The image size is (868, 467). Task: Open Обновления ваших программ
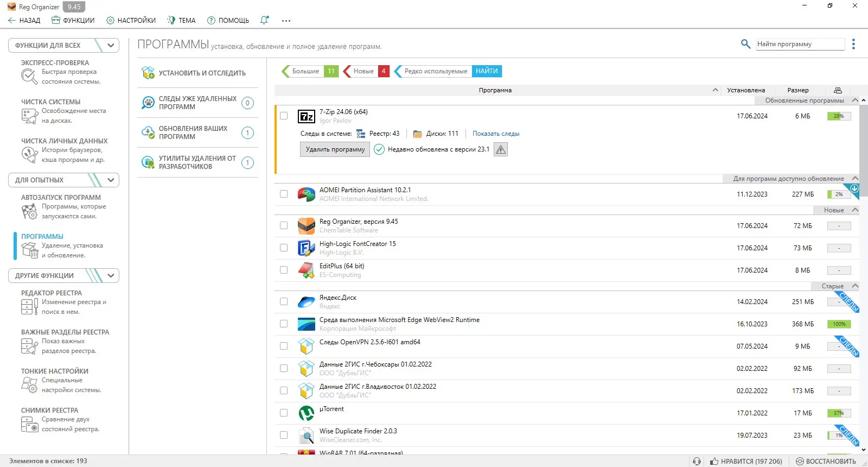pyautogui.click(x=197, y=132)
